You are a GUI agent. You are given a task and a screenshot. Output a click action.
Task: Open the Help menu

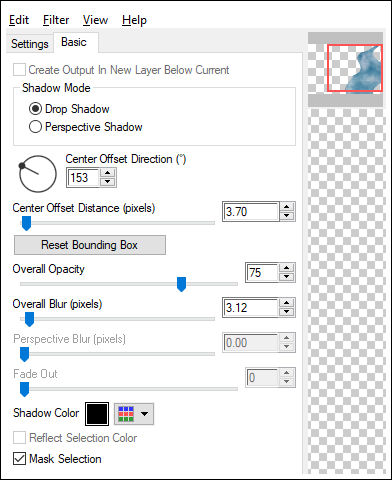(x=134, y=20)
